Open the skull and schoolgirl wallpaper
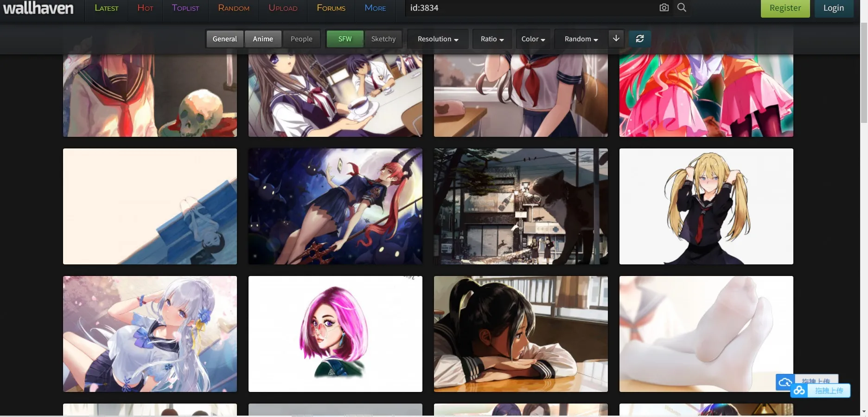Viewport: 868px width, 417px height. [150, 95]
